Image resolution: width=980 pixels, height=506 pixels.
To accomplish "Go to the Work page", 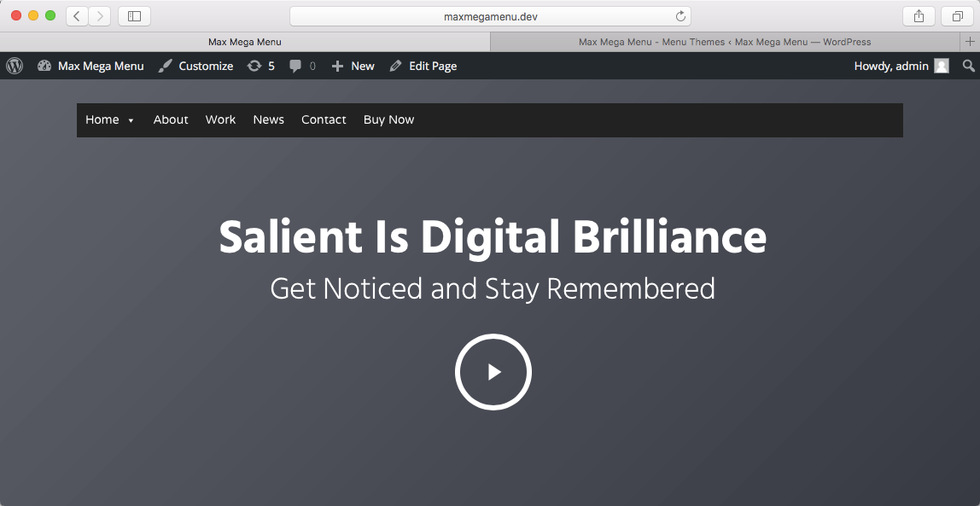I will tap(220, 119).
